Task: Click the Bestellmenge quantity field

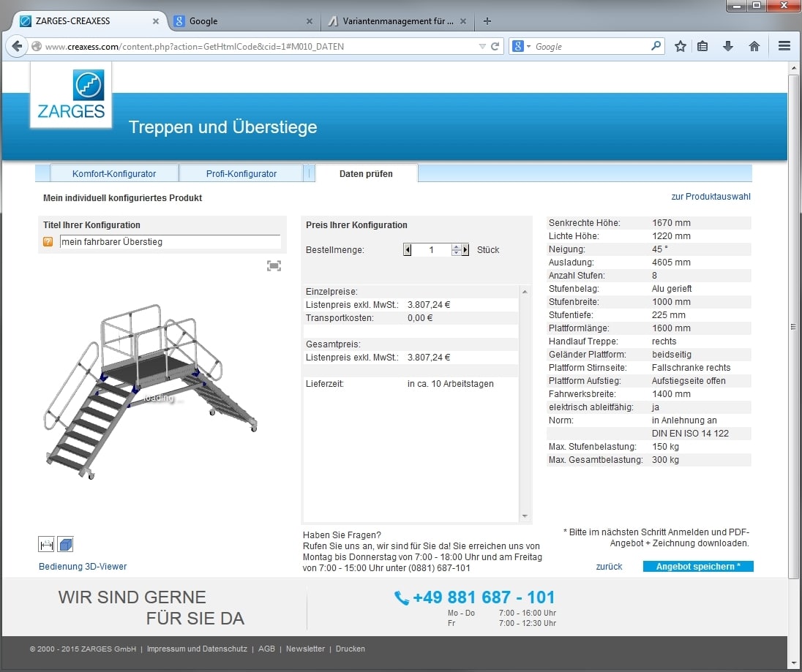Action: [432, 250]
